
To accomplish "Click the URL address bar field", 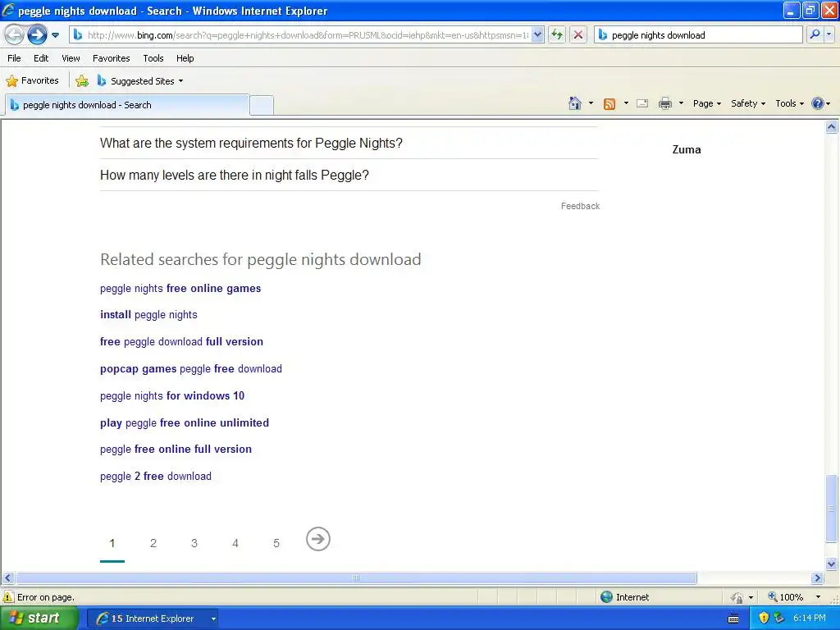I will tap(300, 35).
